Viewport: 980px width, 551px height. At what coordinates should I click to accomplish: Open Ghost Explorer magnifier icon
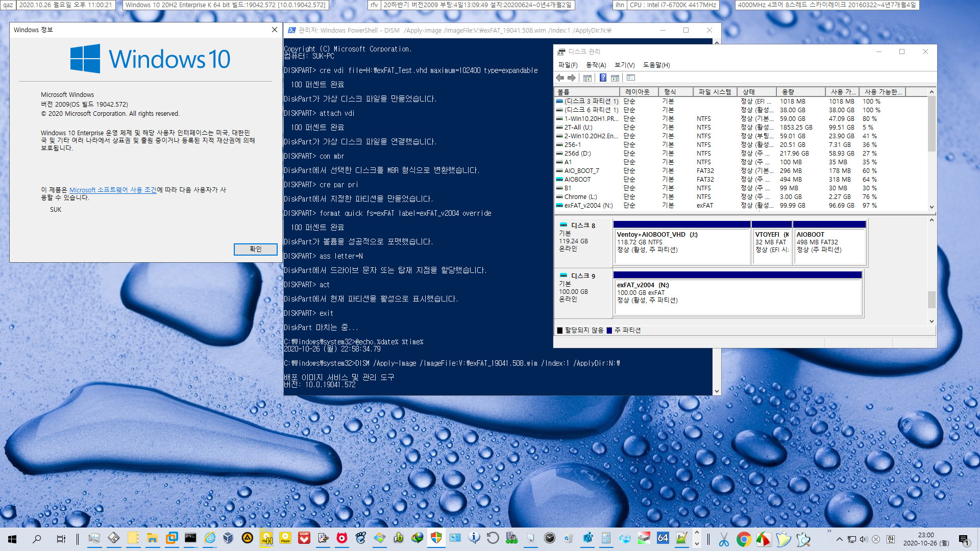point(803,539)
